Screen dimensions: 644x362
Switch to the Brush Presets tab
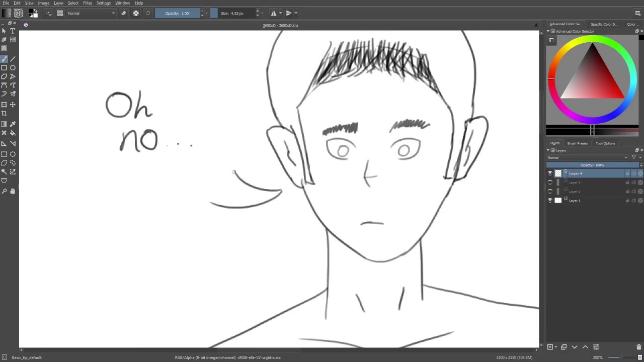point(577,143)
